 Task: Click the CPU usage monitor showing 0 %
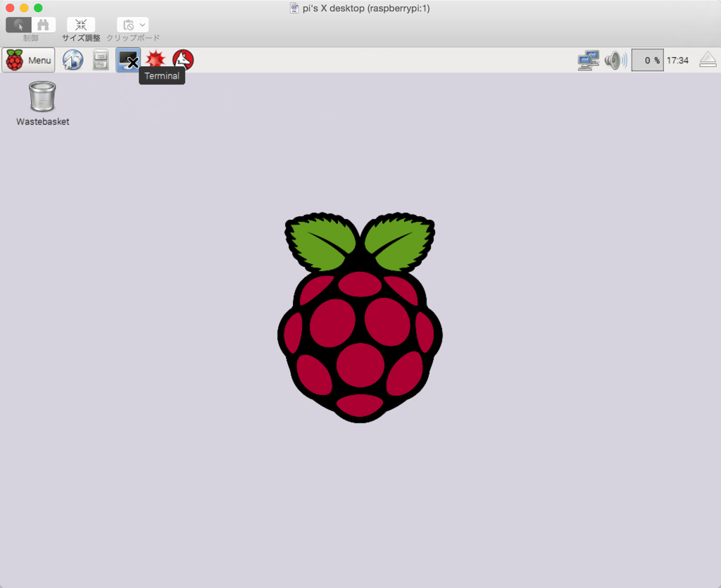click(x=648, y=61)
